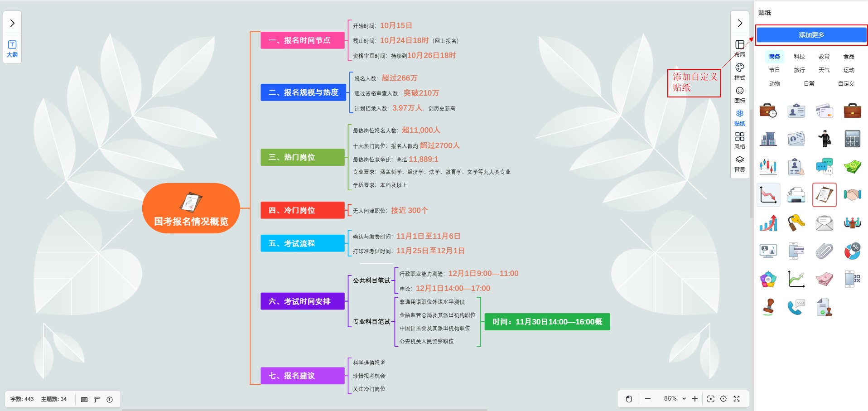Open the 风格 theme panel
The height and width of the screenshot is (411, 868).
coord(739,140)
